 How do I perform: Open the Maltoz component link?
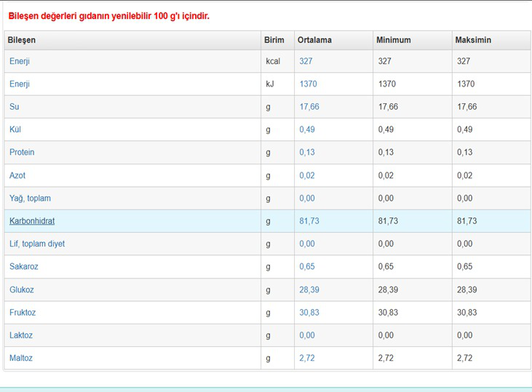pyautogui.click(x=21, y=359)
